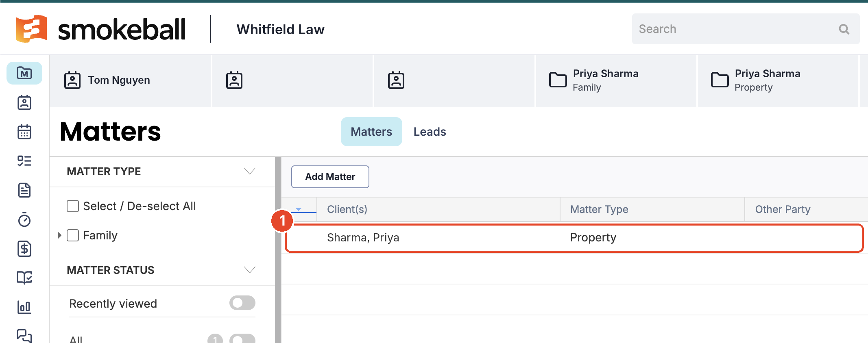Tick the Select / De-select All checkbox
Viewport: 868px width, 343px height.
[x=73, y=206]
